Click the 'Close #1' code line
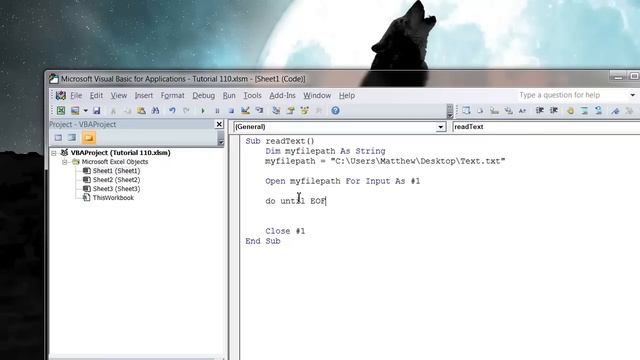The height and width of the screenshot is (360, 640). click(x=285, y=231)
